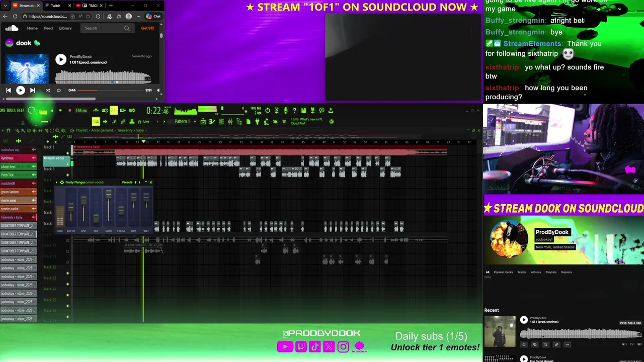Select the magnet snap icon in playlist

(x=9, y=130)
